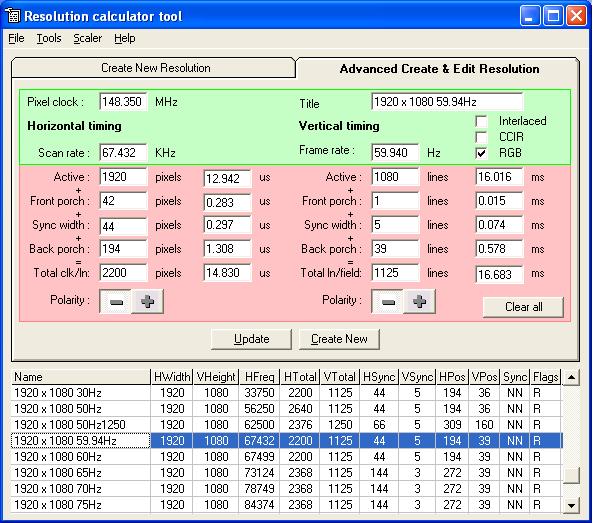593x523 pixels.
Task: Select the 1920 x 1080 50Hz row
Action: coord(287,409)
